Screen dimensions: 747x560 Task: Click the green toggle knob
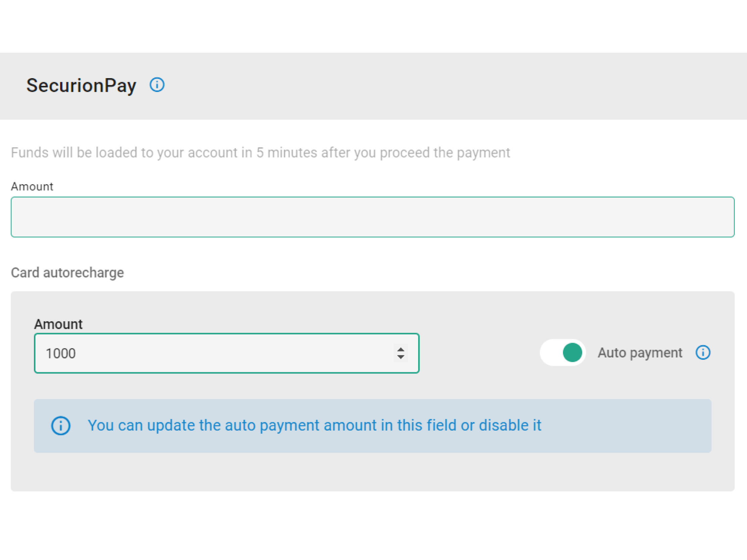[x=572, y=352]
